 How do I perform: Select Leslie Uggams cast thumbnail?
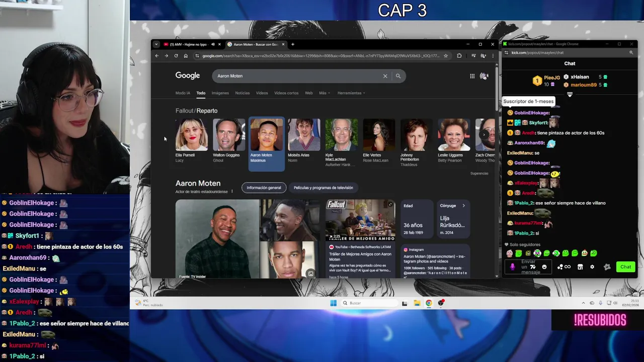coord(454,135)
